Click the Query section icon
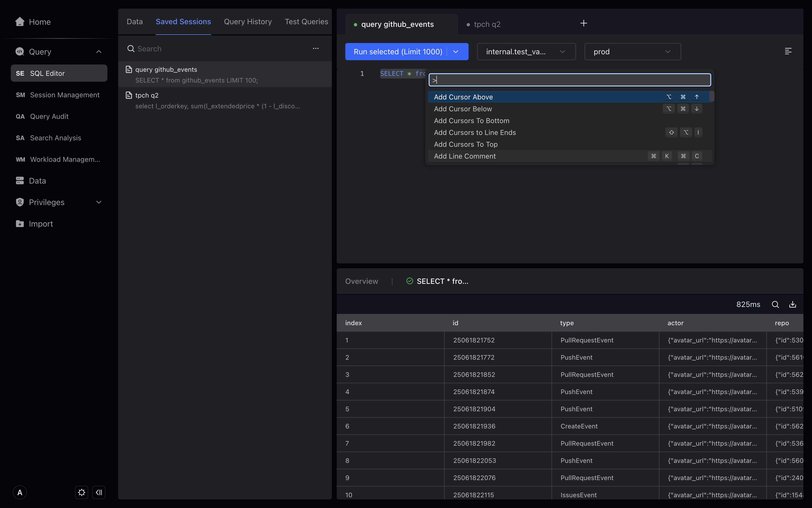The width and height of the screenshot is (812, 508). click(x=20, y=52)
